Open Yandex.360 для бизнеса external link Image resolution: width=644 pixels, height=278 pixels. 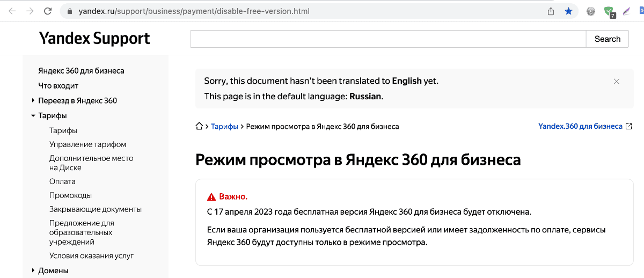pyautogui.click(x=580, y=127)
